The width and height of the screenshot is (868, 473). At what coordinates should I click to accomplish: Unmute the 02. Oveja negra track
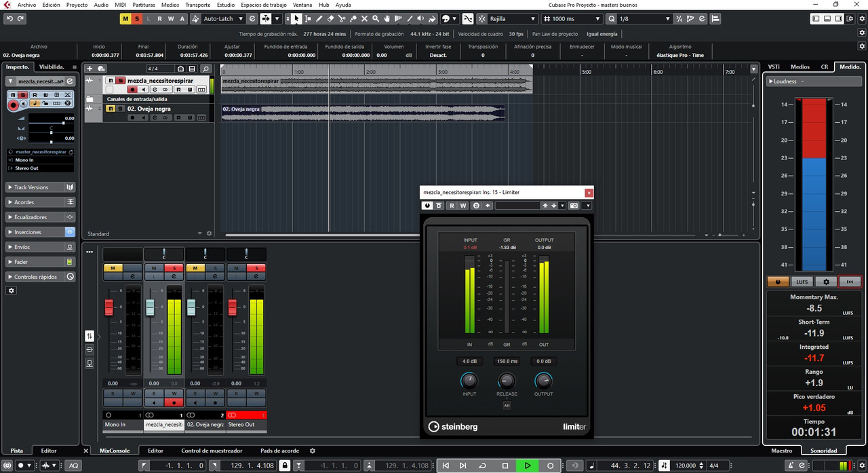pos(110,109)
